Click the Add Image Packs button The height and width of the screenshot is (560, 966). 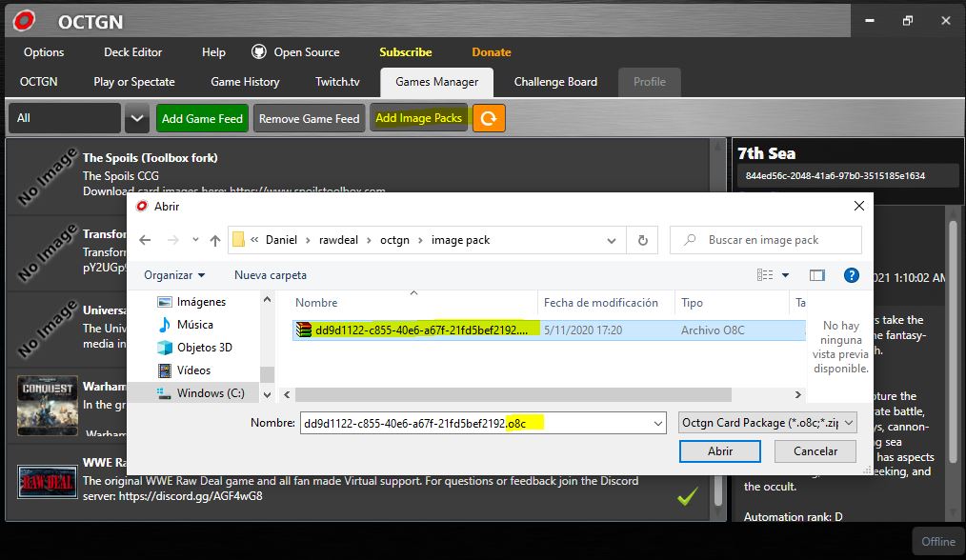(419, 118)
